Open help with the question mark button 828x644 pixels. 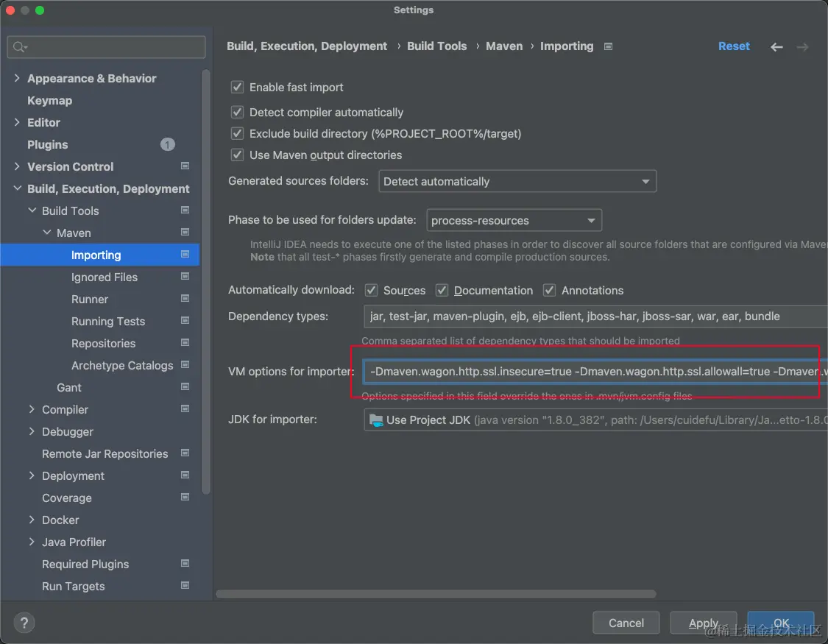tap(24, 623)
